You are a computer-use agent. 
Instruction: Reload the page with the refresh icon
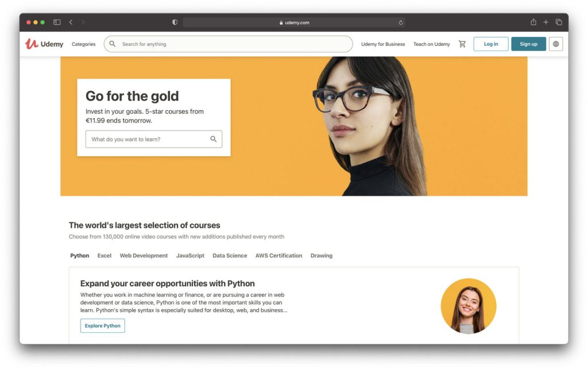click(400, 22)
